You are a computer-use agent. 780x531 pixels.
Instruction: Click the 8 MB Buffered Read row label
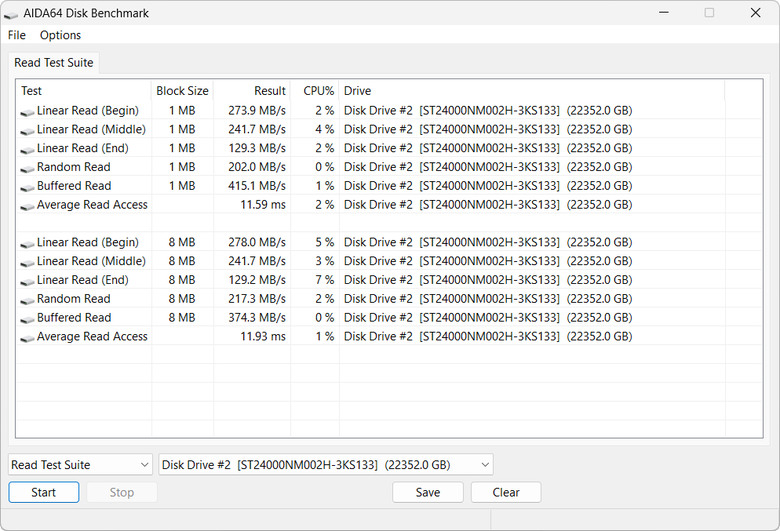(74, 318)
